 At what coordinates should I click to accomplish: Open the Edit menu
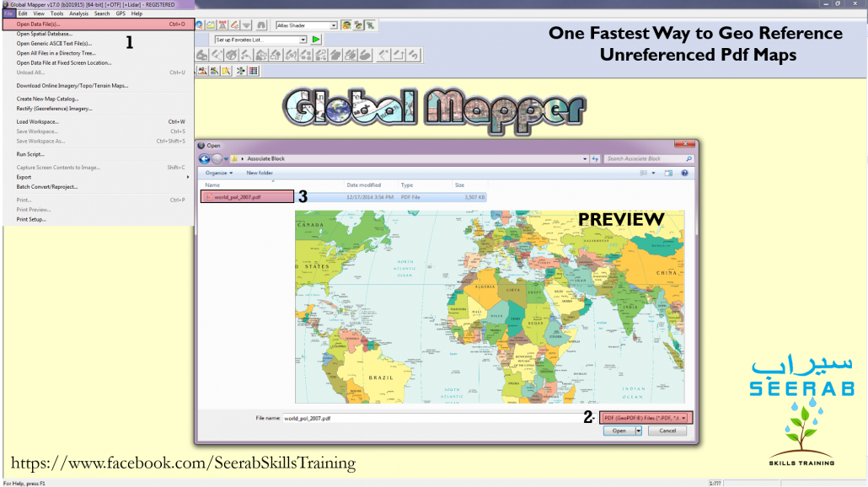(x=23, y=13)
